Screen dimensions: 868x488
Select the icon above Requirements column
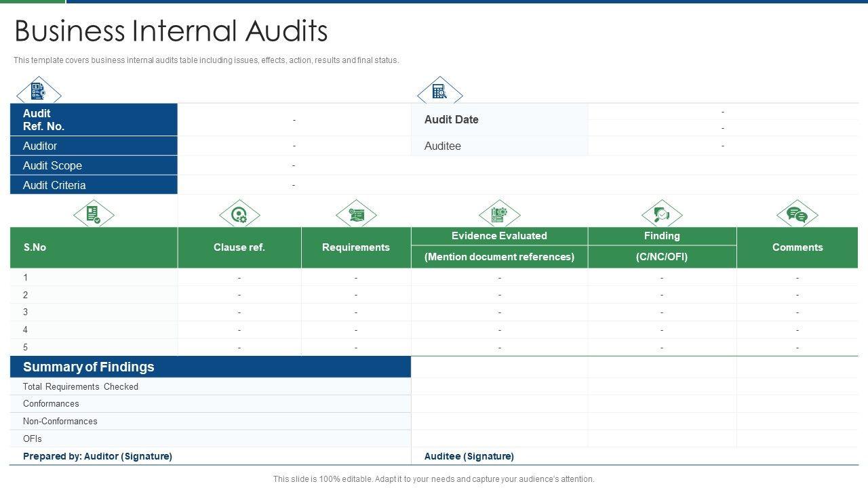point(356,215)
